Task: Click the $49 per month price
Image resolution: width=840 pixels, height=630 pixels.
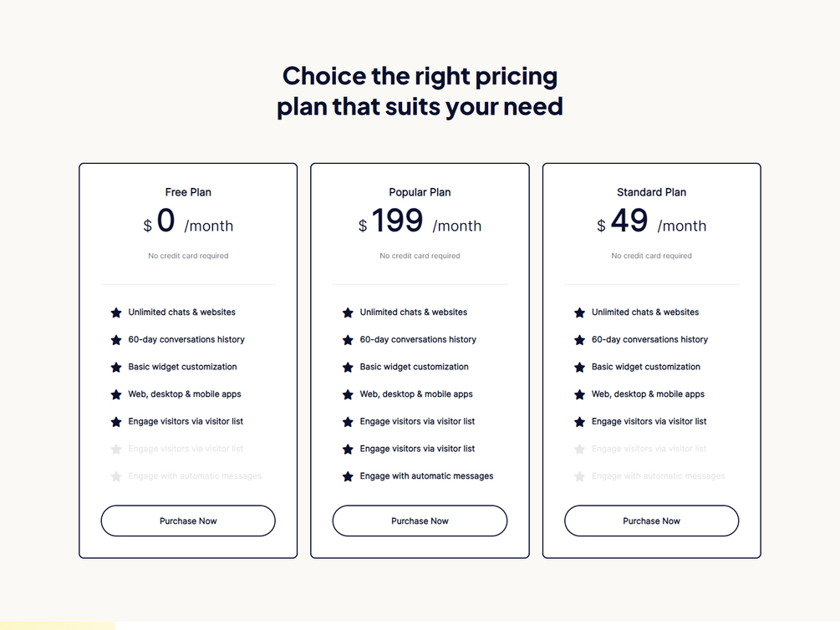Action: [x=651, y=222]
